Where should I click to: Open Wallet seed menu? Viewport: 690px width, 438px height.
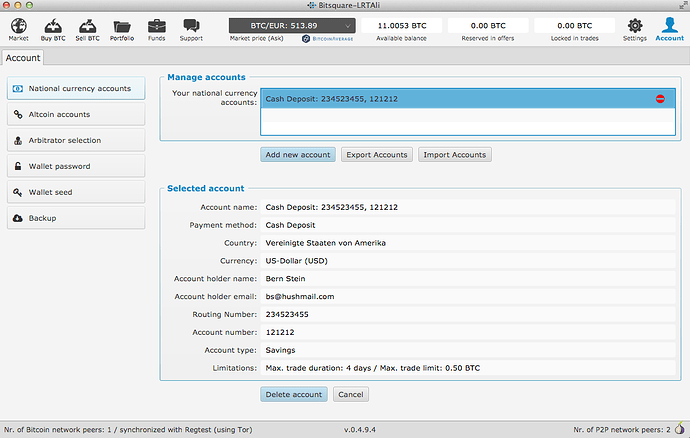coord(76,192)
